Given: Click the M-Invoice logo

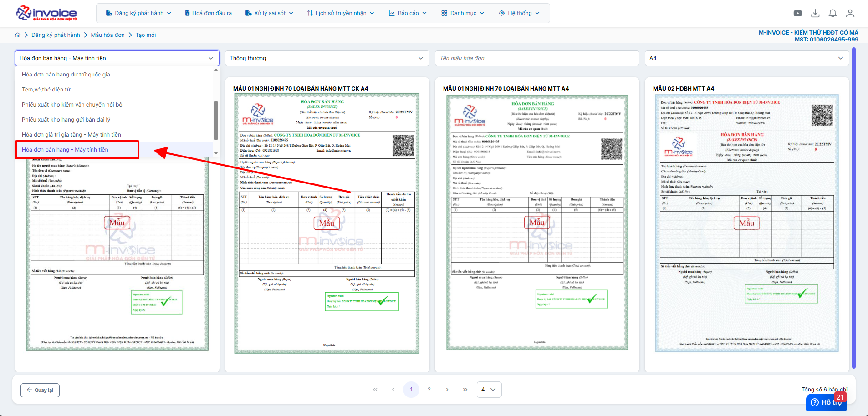Looking at the screenshot, I should [x=46, y=13].
